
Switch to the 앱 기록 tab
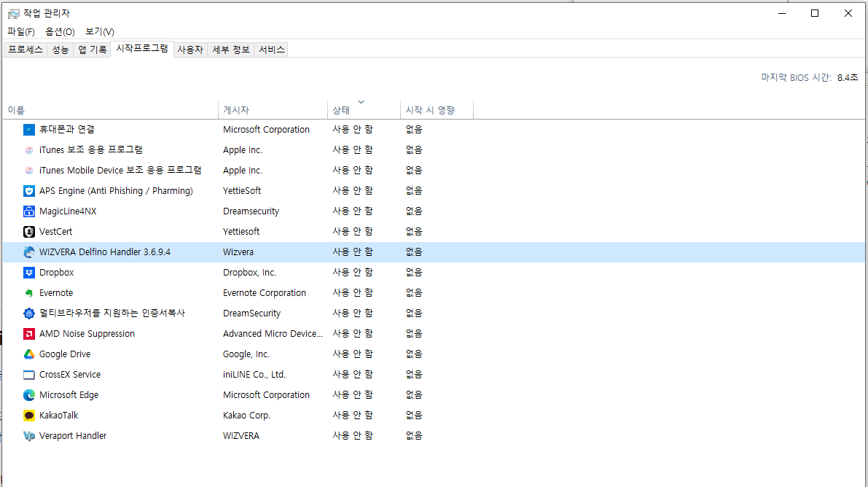(92, 50)
